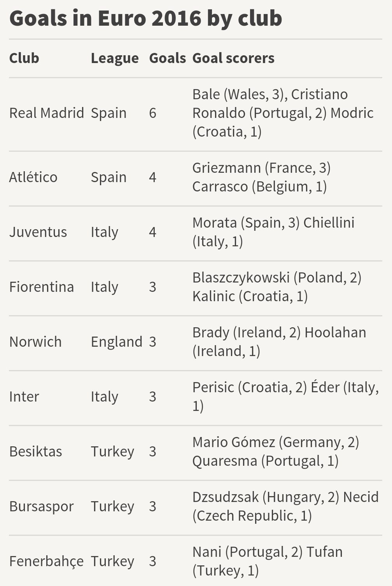Click the League column header
The width and height of the screenshot is (392, 586).
[x=115, y=58]
